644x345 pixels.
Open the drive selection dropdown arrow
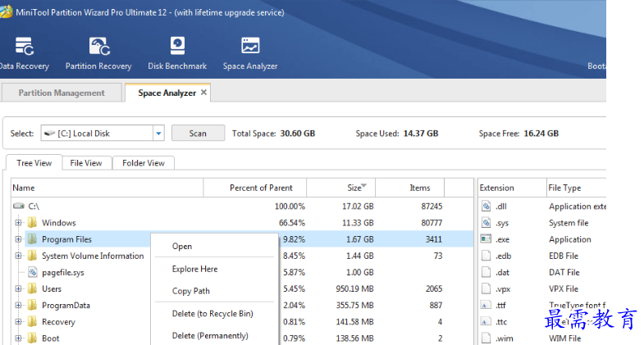[x=158, y=134]
